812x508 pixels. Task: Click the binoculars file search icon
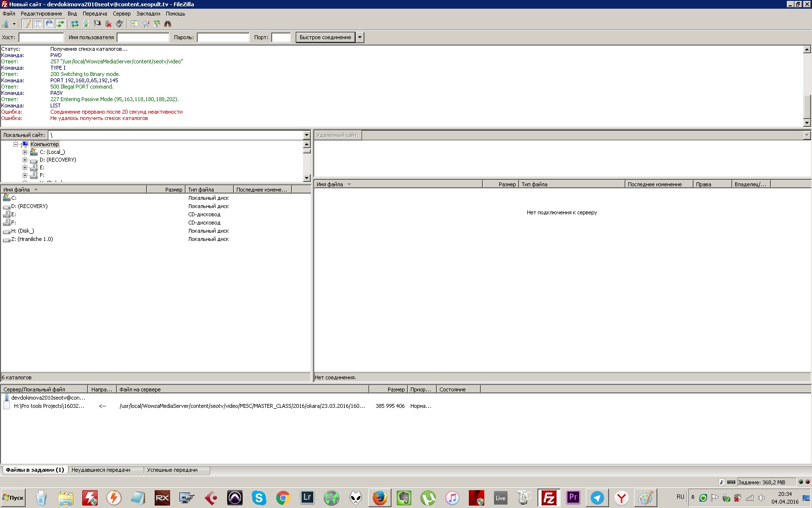(168, 24)
